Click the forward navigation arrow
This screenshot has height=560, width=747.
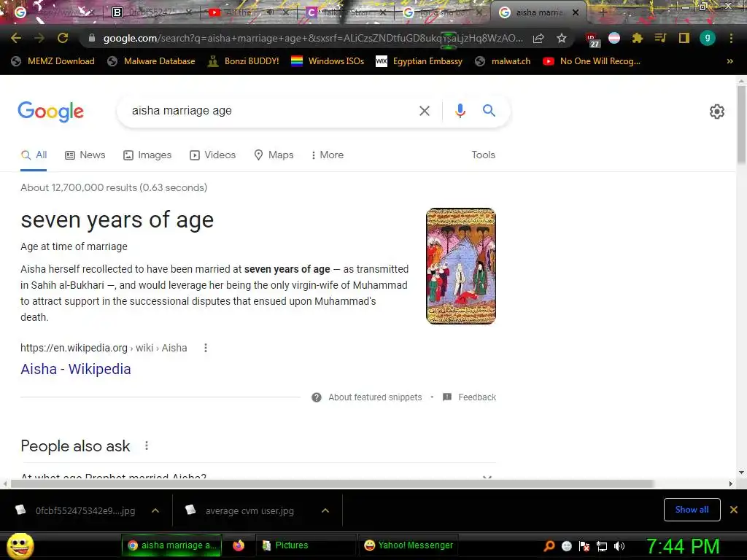(39, 38)
